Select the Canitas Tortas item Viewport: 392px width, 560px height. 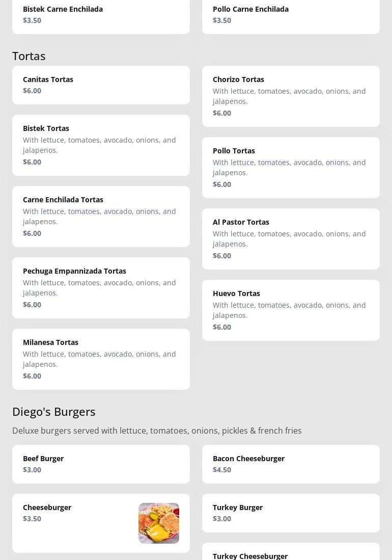click(x=101, y=85)
